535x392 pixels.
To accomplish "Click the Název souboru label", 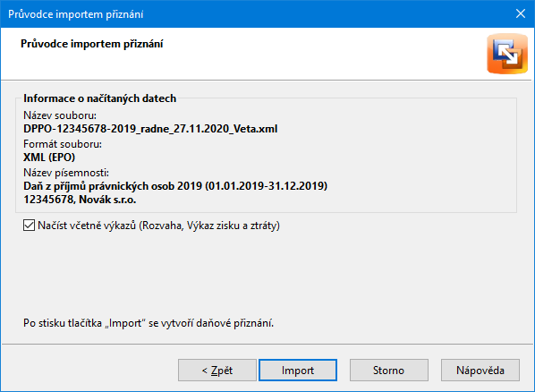I will pos(60,115).
